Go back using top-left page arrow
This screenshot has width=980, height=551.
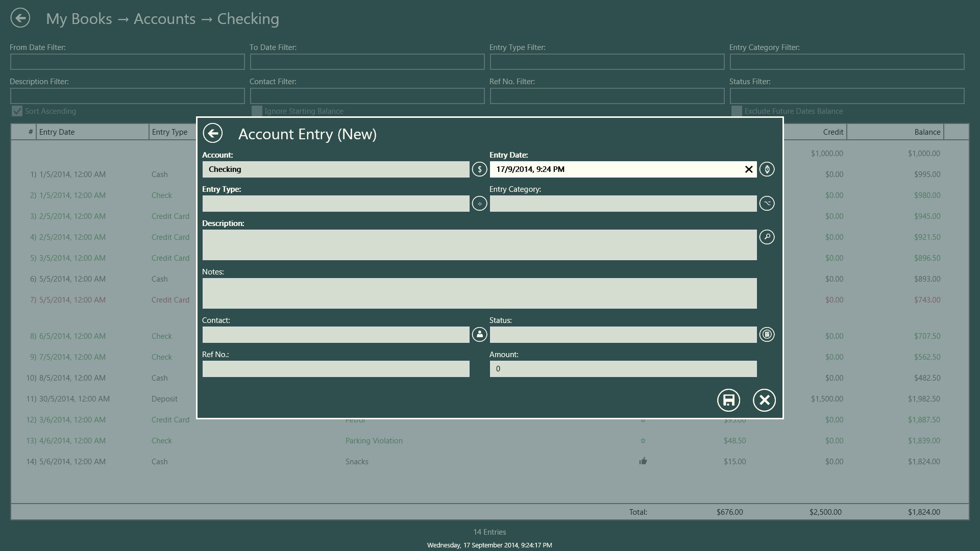tap(20, 18)
